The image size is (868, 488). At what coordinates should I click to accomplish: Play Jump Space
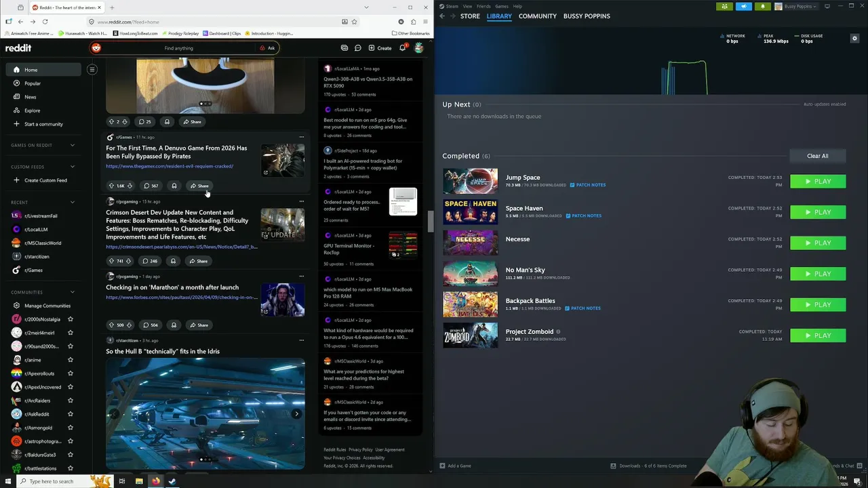point(818,181)
